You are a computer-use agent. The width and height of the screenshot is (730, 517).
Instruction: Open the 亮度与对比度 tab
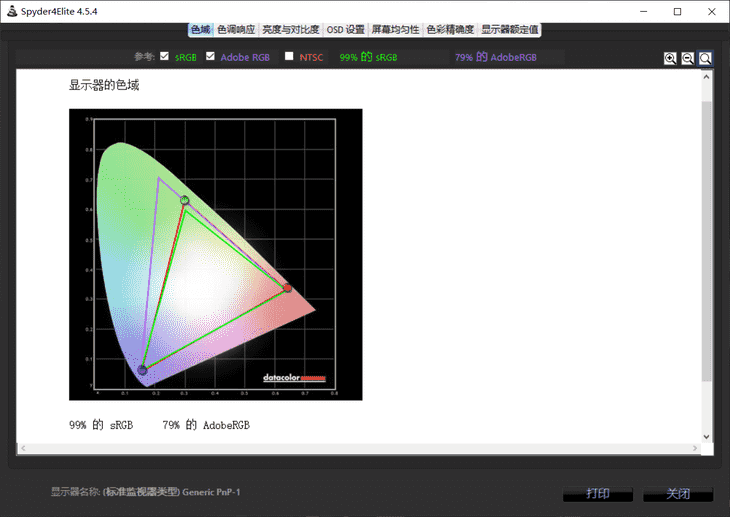point(291,30)
